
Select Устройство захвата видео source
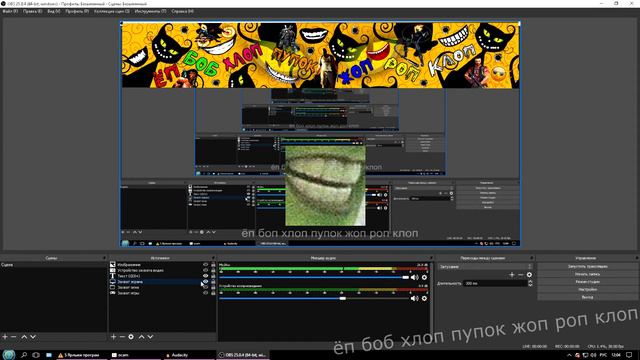point(162,270)
